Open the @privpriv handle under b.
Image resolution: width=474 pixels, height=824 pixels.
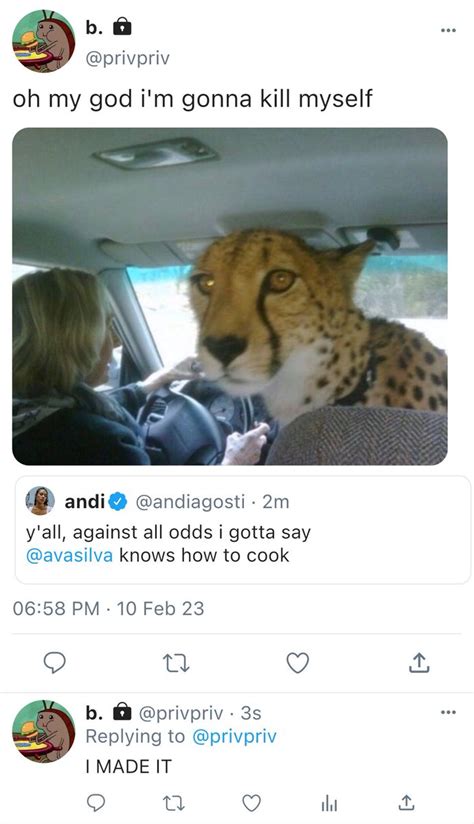pos(128,58)
